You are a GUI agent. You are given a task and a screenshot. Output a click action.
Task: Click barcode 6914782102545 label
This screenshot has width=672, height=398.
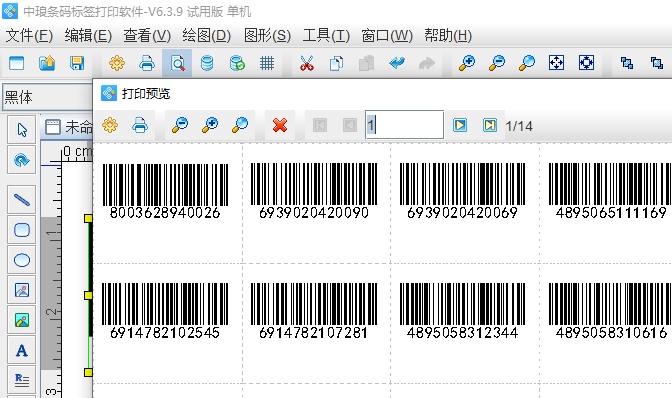click(165, 311)
